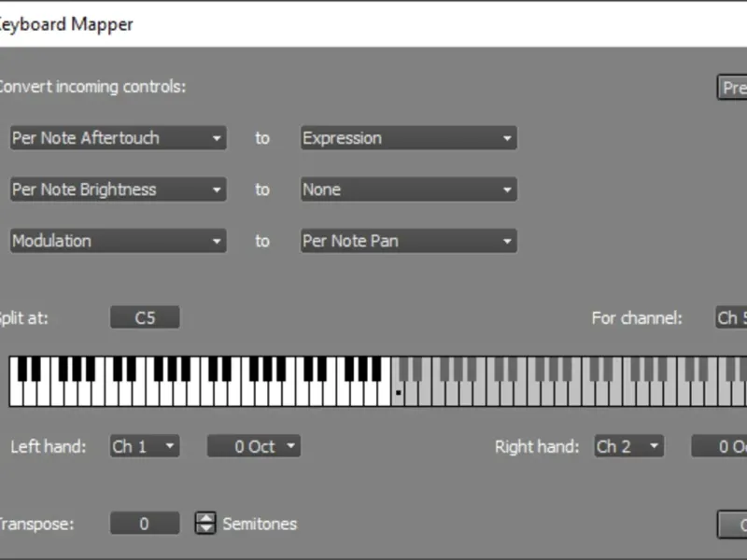Viewport: 747px width, 560px height.
Task: Open the Left hand 0 Oct dropdown
Action: [254, 446]
